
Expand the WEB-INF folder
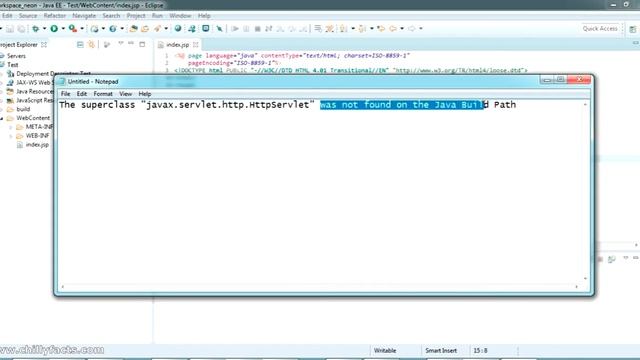11,136
